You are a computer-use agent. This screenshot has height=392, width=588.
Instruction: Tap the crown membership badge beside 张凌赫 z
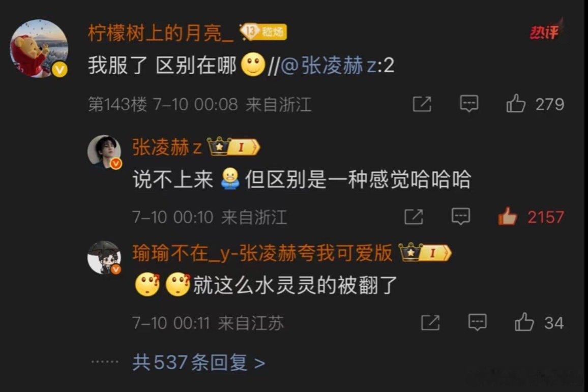tap(233, 146)
